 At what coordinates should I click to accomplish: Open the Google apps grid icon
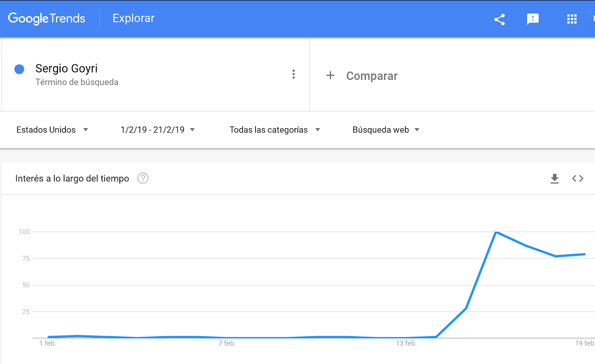[572, 19]
